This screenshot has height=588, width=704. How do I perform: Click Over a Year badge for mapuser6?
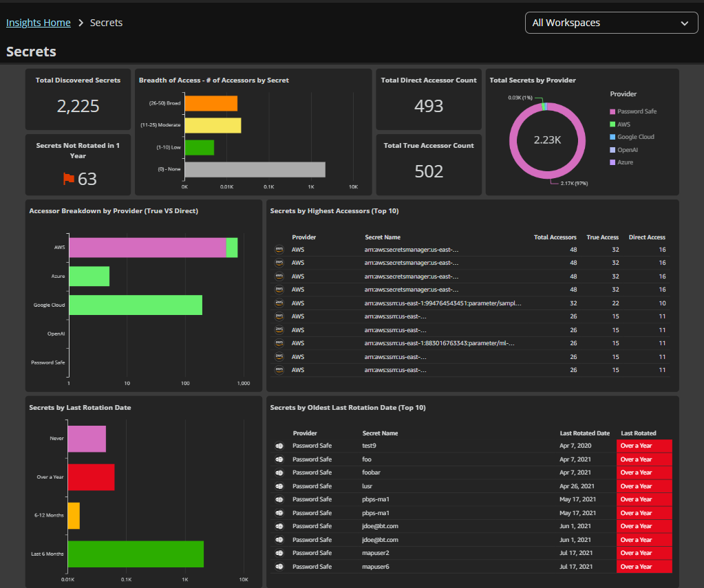point(645,567)
